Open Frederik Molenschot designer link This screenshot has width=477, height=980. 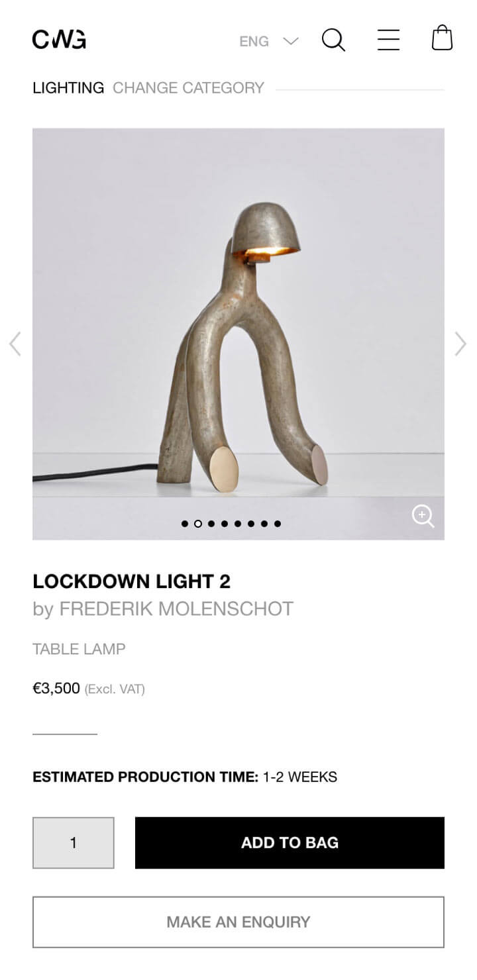point(176,609)
